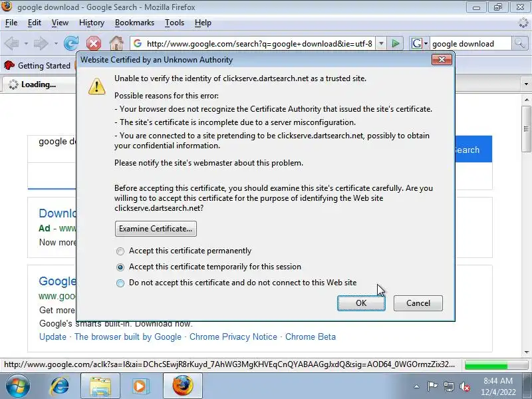The image size is (532, 399).
Task: Open The browser built by Google link
Action: point(128,337)
